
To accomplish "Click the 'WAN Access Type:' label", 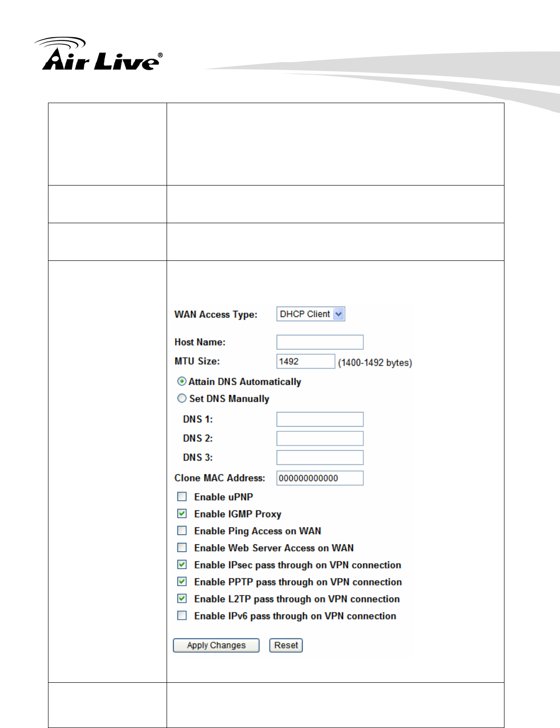I will 216,315.
